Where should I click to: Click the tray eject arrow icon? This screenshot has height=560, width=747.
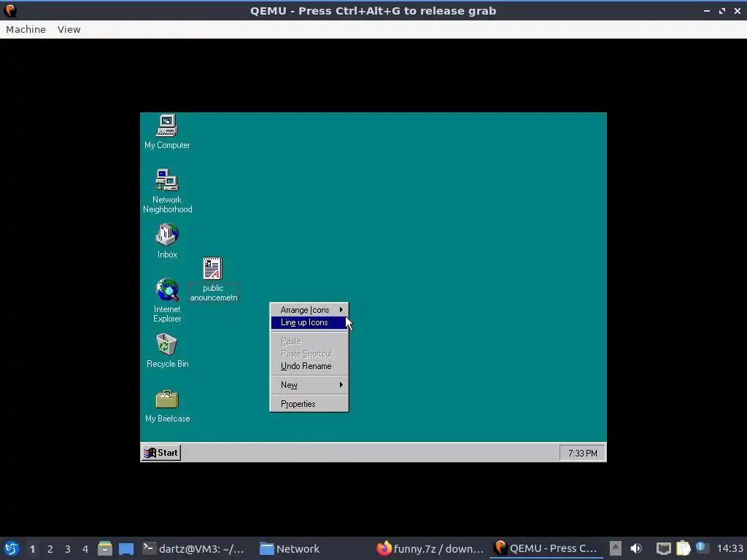[616, 548]
